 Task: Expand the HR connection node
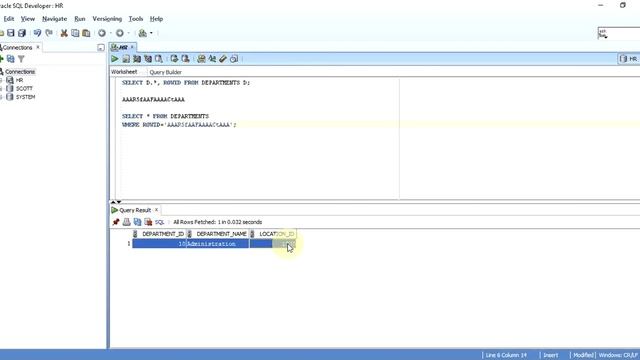(1, 80)
